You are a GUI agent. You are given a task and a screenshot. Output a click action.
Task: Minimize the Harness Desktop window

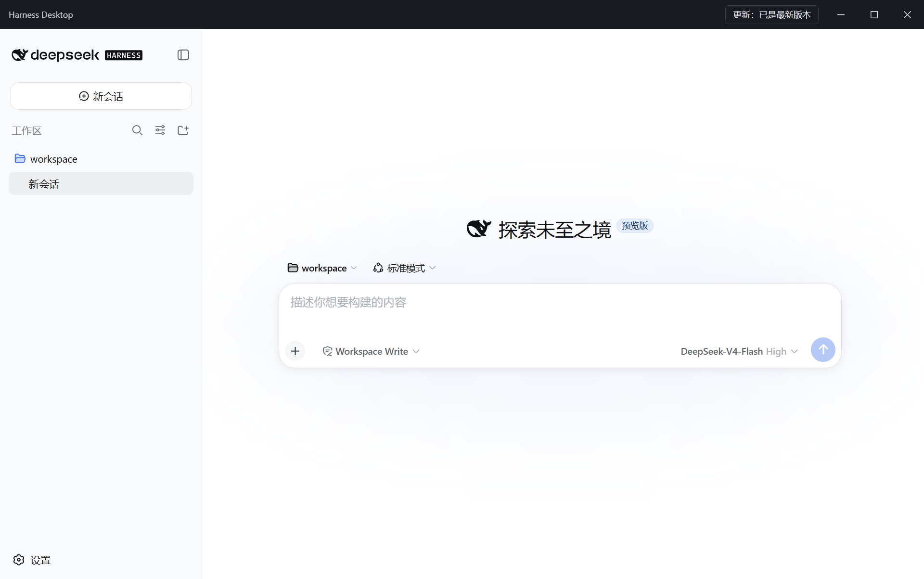[841, 14]
